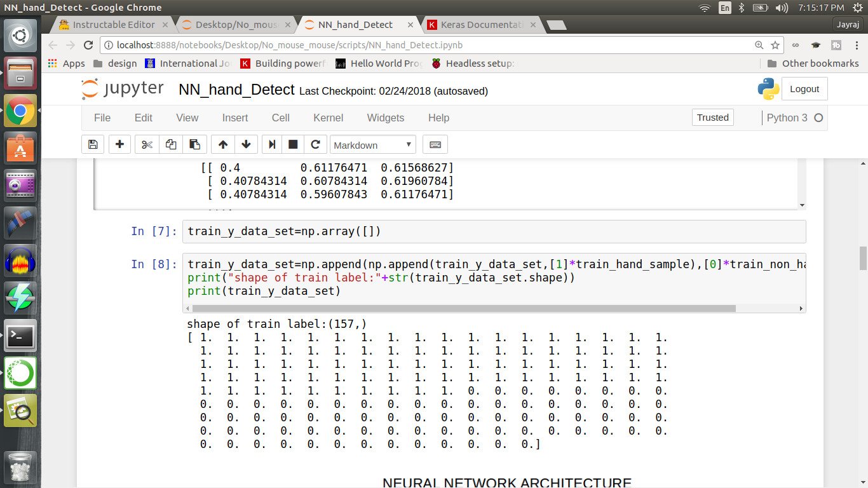
Task: Move selected cell down arrow
Action: (247, 144)
